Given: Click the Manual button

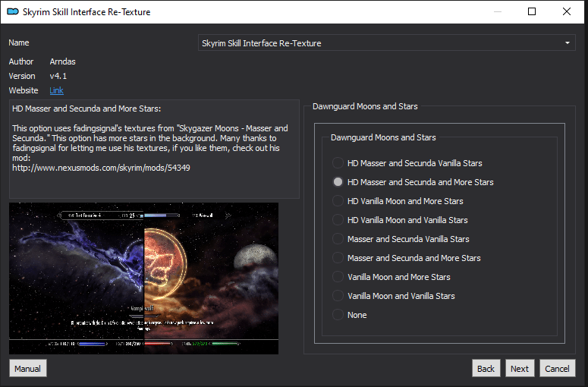Looking at the screenshot, I should [x=28, y=369].
